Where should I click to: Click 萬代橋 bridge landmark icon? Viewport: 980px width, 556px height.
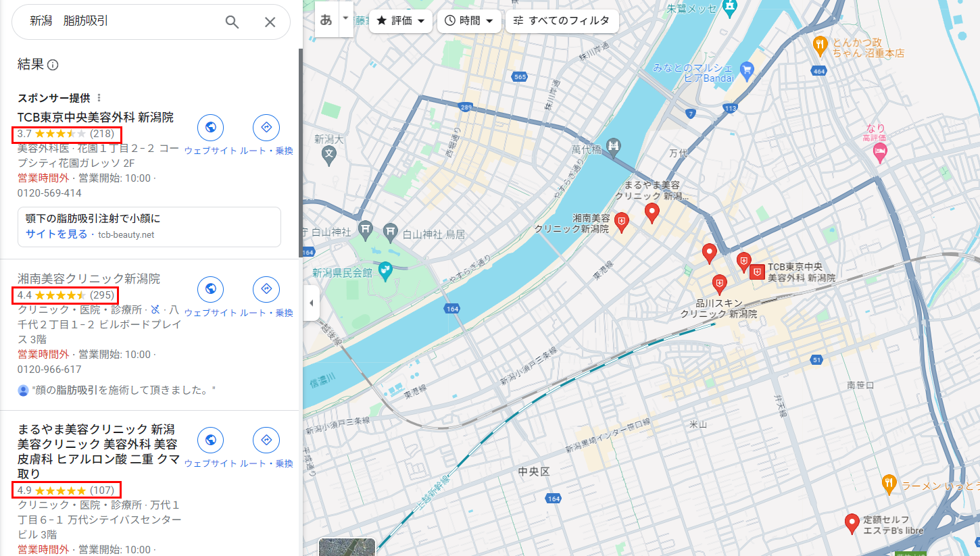click(613, 146)
